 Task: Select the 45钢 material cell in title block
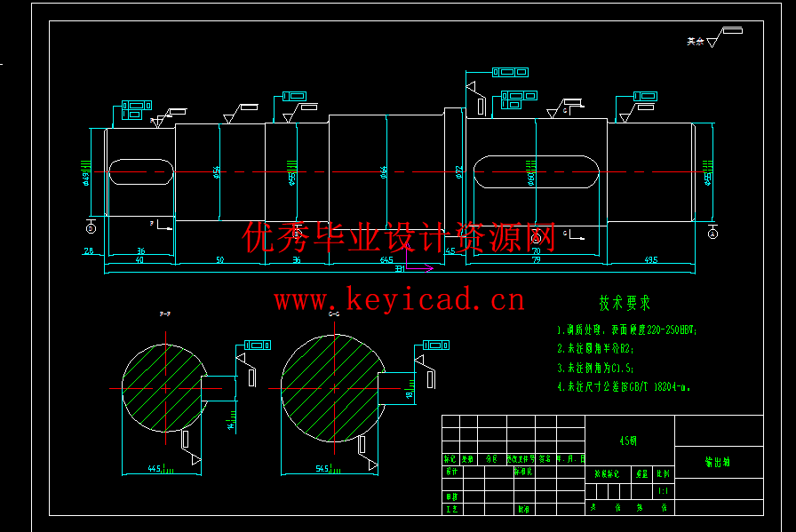click(630, 441)
